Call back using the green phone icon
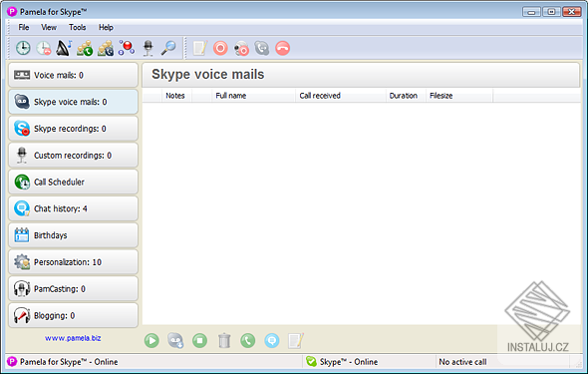 (248, 341)
